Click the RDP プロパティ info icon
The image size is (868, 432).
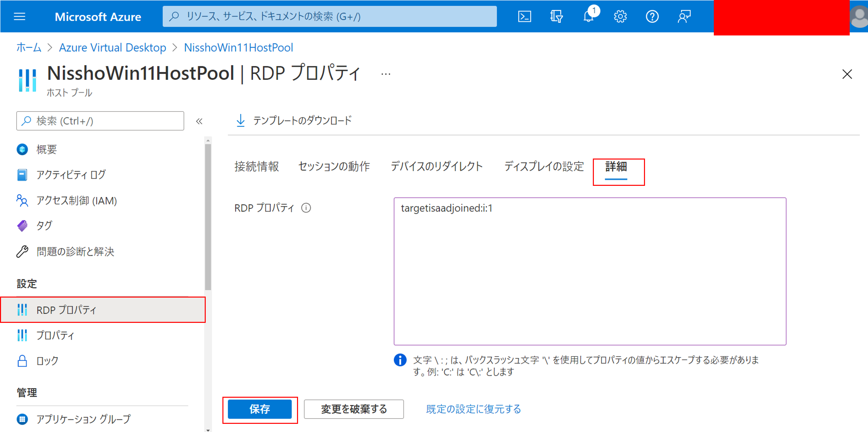click(306, 208)
